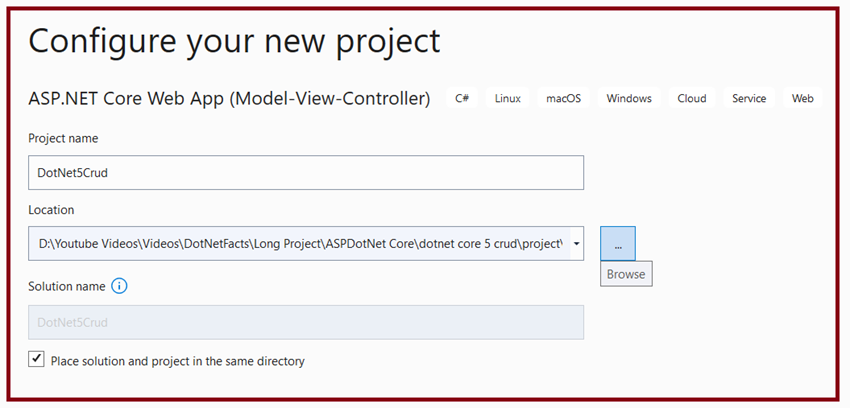The height and width of the screenshot is (408, 850).
Task: Select the Linux tag
Action: [x=508, y=99]
